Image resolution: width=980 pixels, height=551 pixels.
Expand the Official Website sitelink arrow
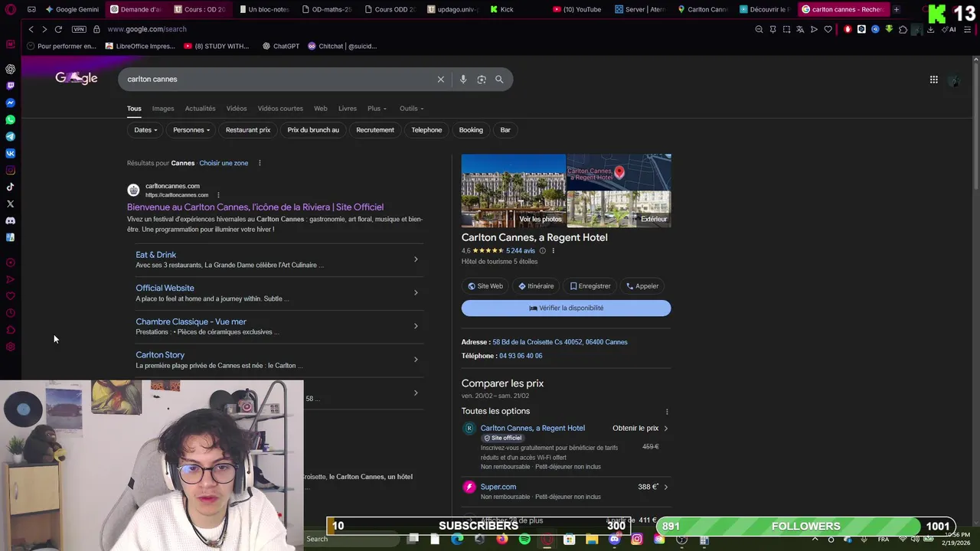(416, 292)
